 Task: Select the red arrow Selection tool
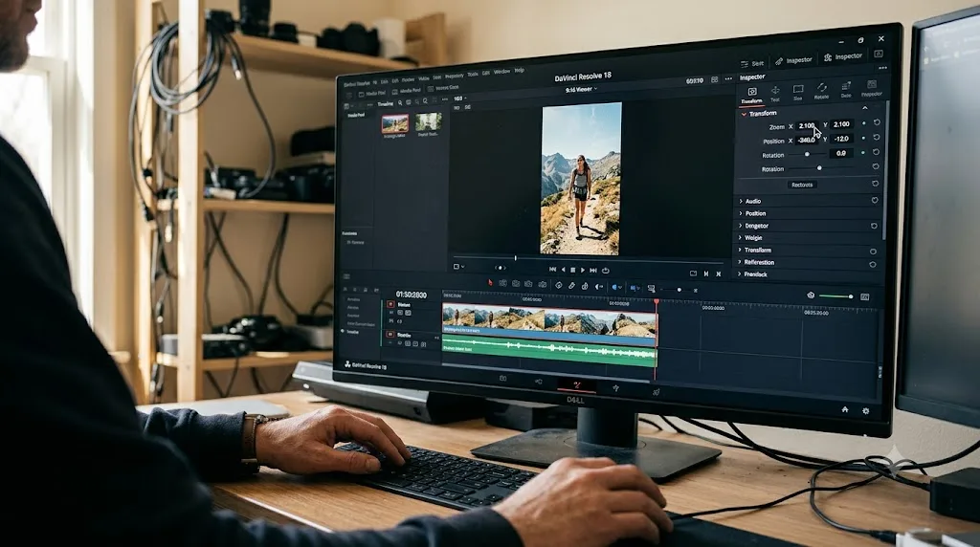pyautogui.click(x=491, y=283)
